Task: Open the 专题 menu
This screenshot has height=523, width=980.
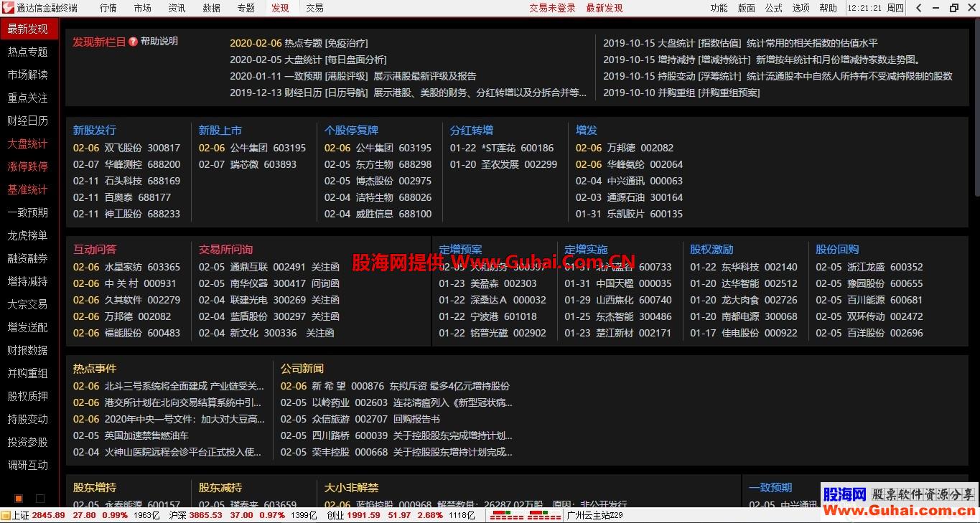Action: pos(246,8)
